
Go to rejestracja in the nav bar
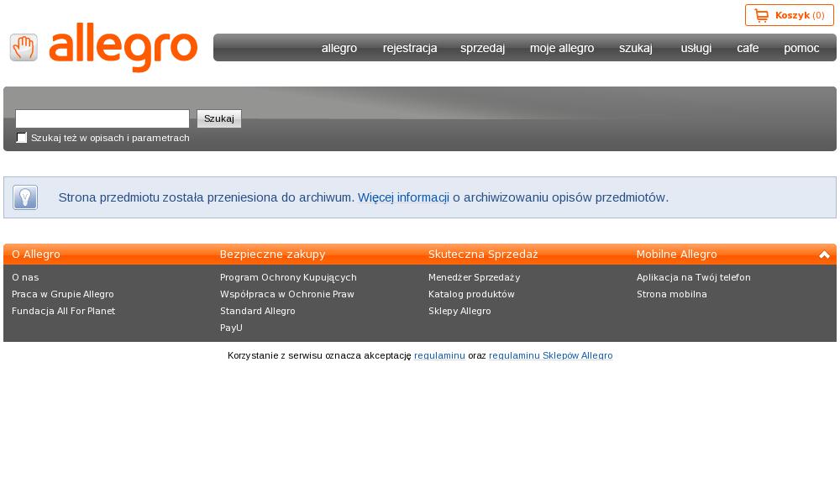(x=410, y=48)
